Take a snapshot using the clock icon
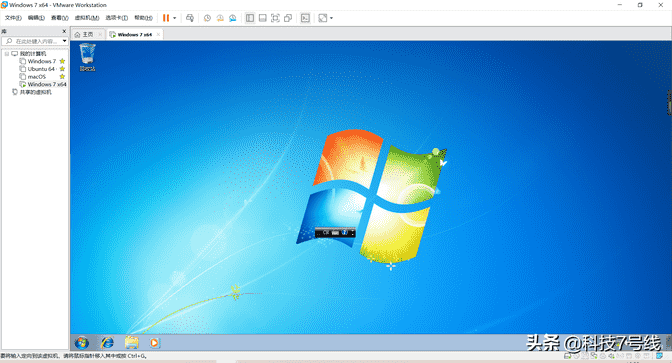Screen dimensions: 672x363 tap(207, 18)
